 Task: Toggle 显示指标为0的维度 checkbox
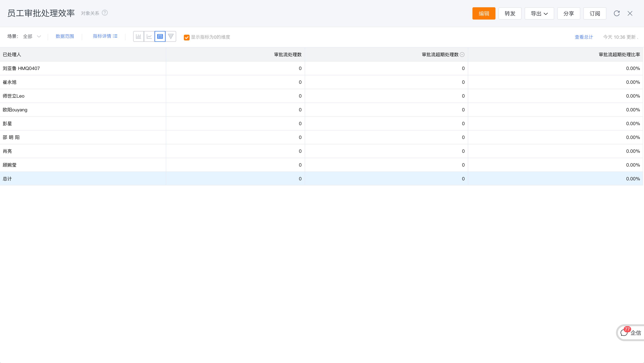pyautogui.click(x=187, y=37)
